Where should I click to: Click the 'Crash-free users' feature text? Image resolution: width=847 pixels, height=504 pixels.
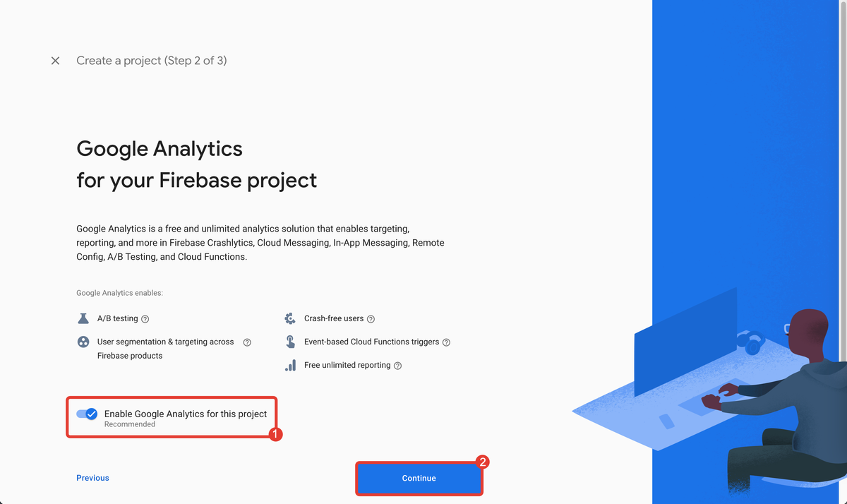(334, 318)
